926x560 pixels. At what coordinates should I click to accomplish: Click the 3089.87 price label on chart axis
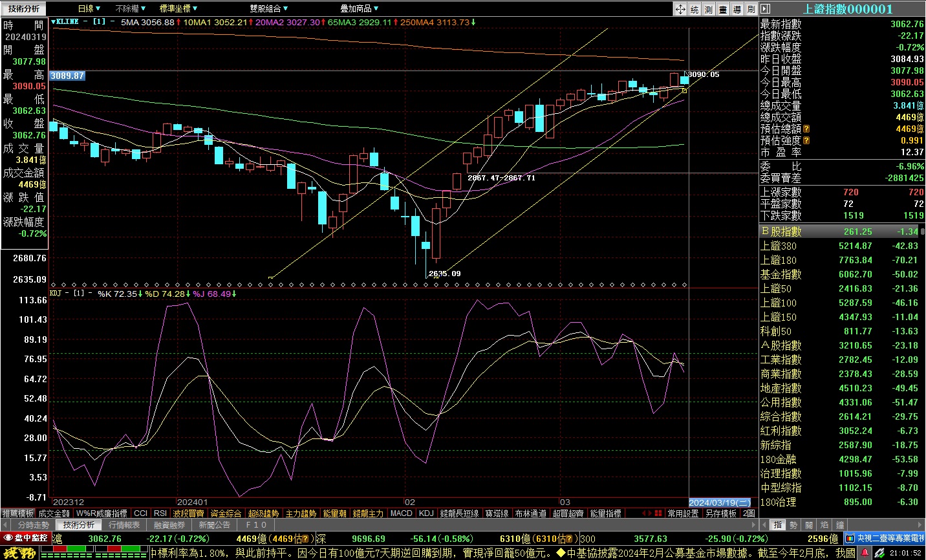(67, 76)
